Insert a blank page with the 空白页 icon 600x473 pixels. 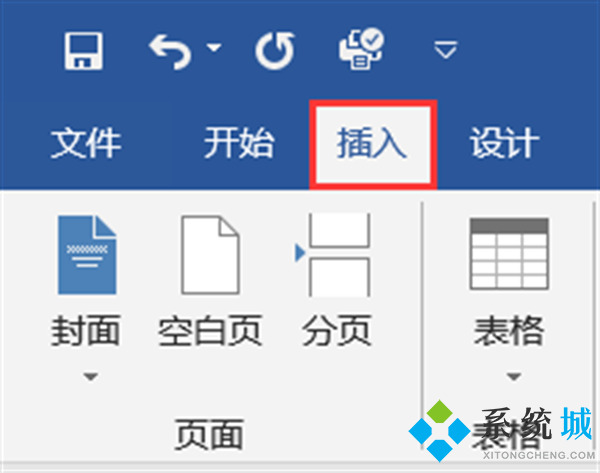point(210,255)
